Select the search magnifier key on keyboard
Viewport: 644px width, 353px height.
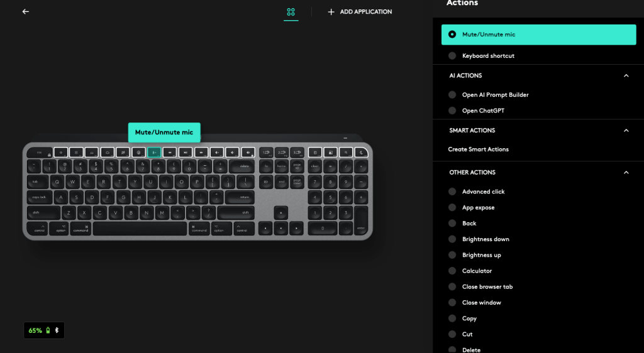tap(346, 152)
